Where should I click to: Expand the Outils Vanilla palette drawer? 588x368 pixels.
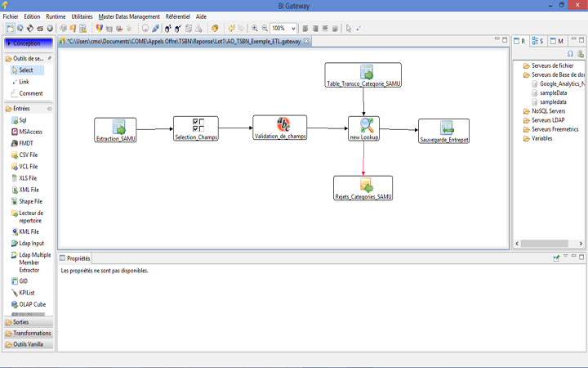29,344
